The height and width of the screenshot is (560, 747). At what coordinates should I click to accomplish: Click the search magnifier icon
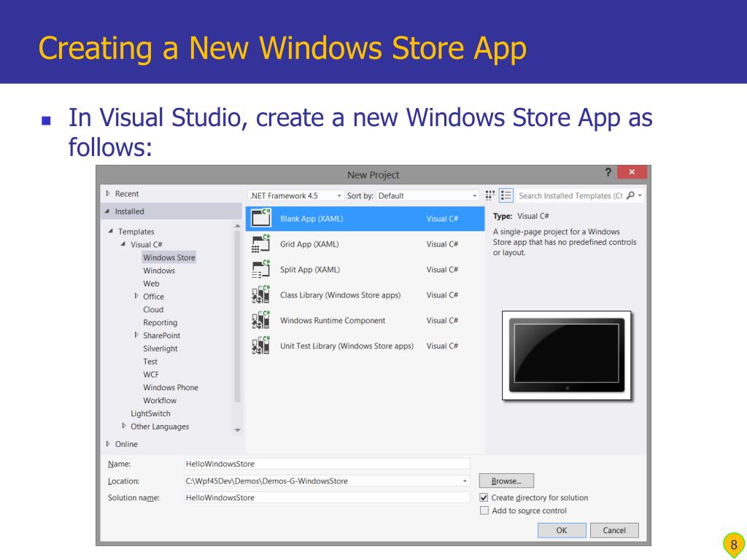(630, 195)
